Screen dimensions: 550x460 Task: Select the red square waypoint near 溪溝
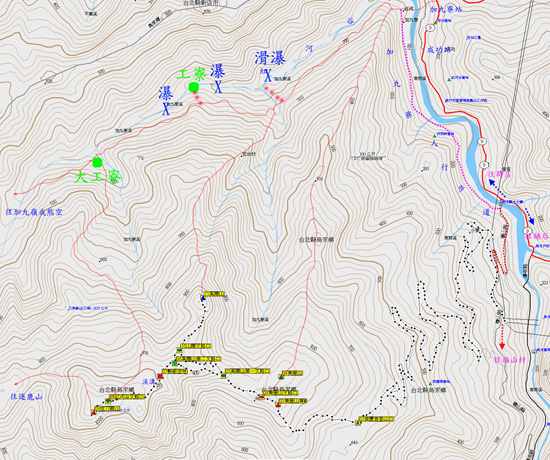click(160, 376)
